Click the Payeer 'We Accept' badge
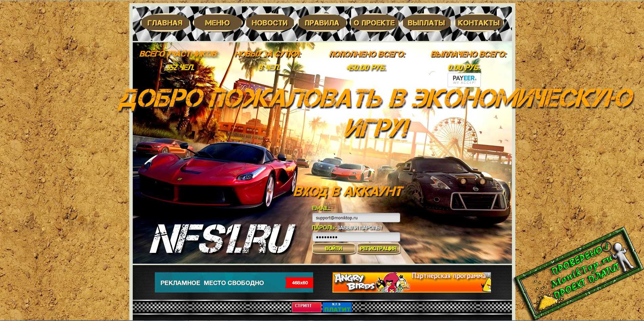The height and width of the screenshot is (321, 644). 464,80
